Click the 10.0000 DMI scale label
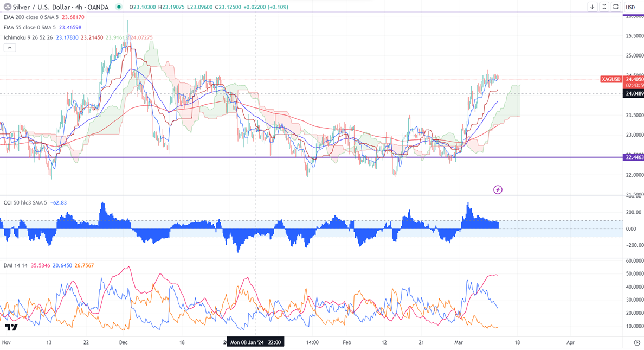 635,326
